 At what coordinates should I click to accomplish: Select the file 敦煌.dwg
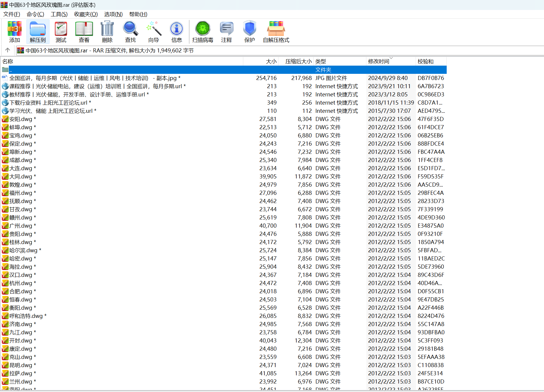click(x=23, y=185)
